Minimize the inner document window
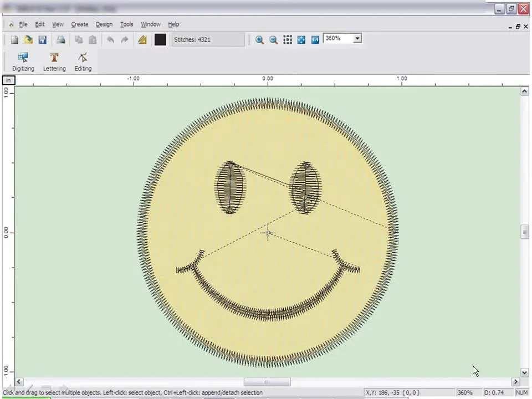The width and height of the screenshot is (532, 399). tap(510, 27)
